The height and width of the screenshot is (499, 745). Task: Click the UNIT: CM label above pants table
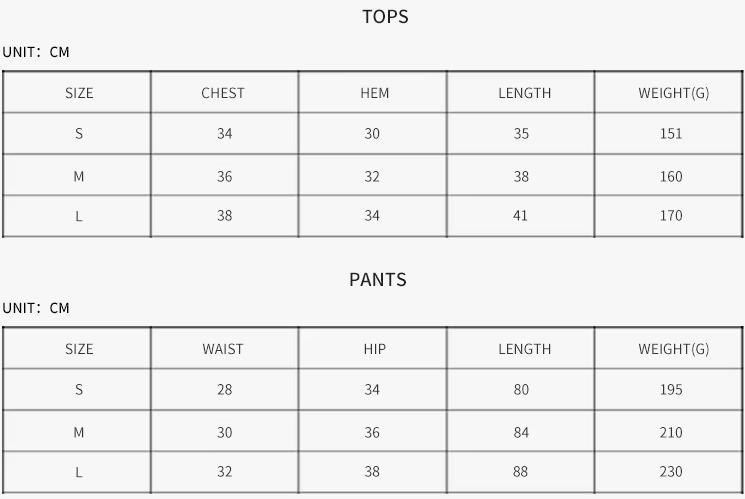coord(36,308)
